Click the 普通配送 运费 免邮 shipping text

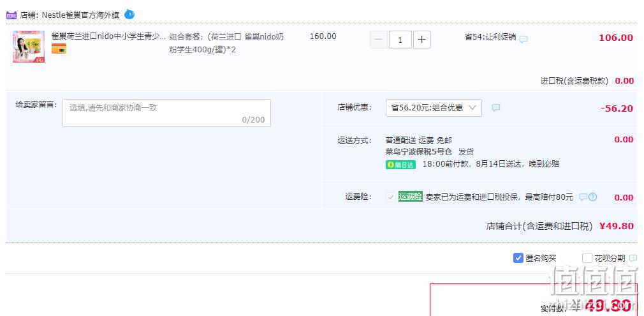pyautogui.click(x=418, y=140)
